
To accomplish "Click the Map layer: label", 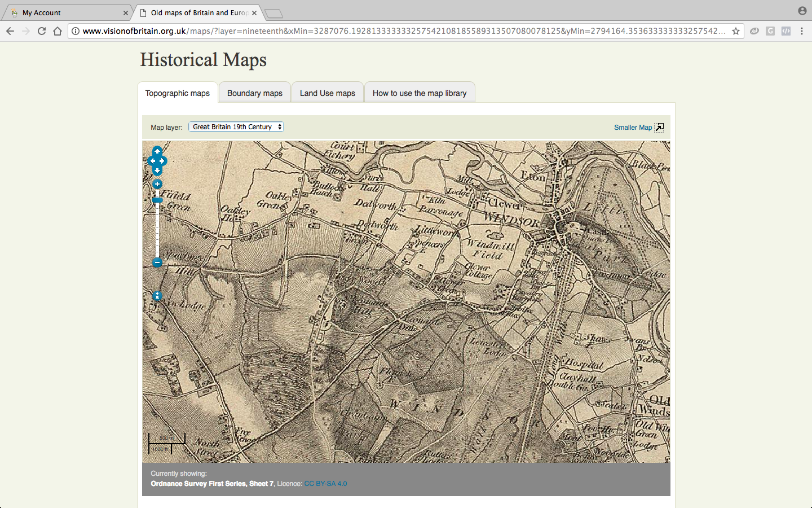I will (x=166, y=128).
